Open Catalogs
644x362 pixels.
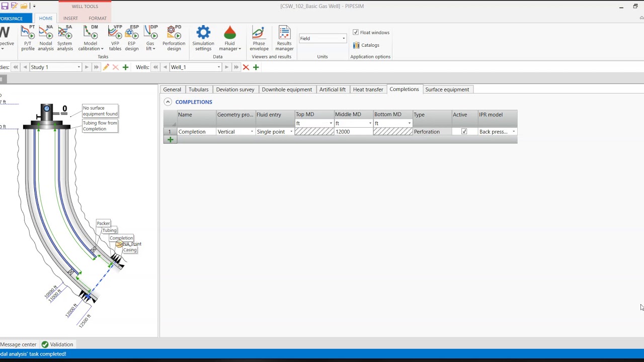click(366, 45)
